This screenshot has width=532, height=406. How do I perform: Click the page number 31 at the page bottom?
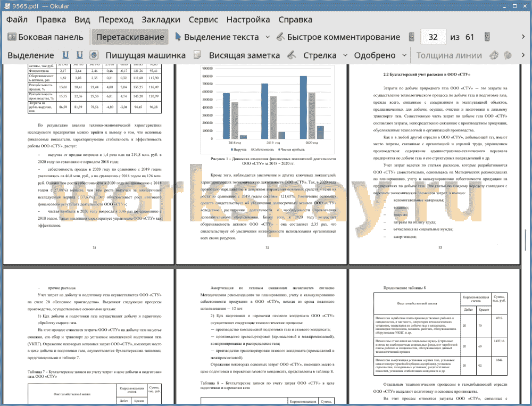(94, 247)
